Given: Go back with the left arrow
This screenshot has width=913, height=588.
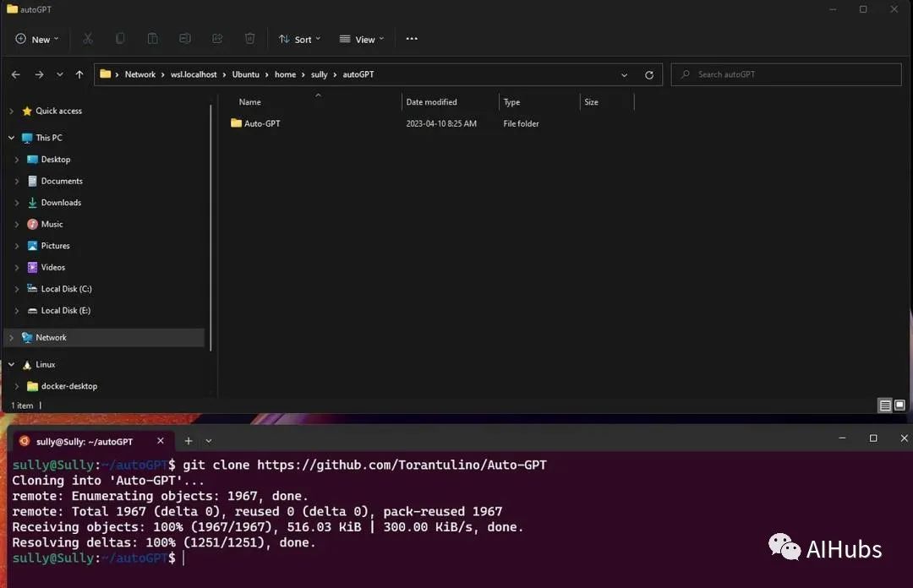Looking at the screenshot, I should pos(16,74).
